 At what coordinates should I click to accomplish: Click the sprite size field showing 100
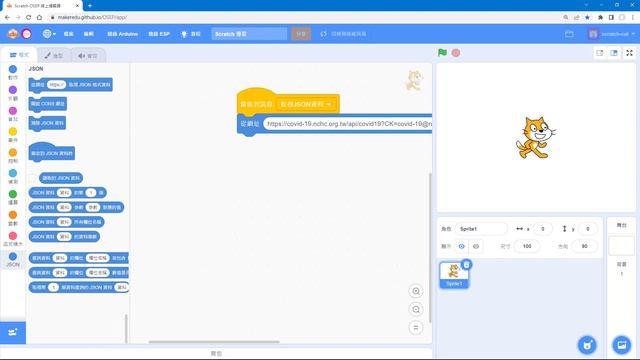527,246
